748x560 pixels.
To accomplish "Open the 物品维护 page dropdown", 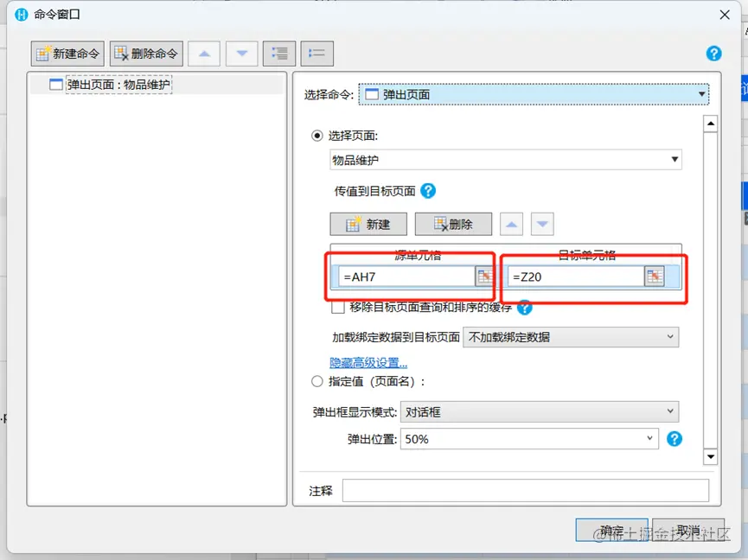I will click(506, 160).
